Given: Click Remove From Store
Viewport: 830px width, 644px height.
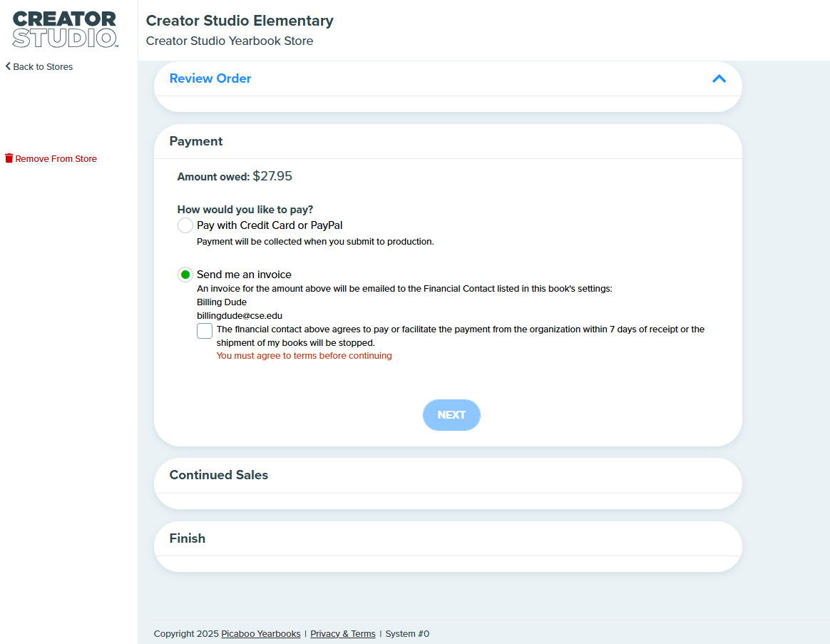Looking at the screenshot, I should pyautogui.click(x=56, y=159).
